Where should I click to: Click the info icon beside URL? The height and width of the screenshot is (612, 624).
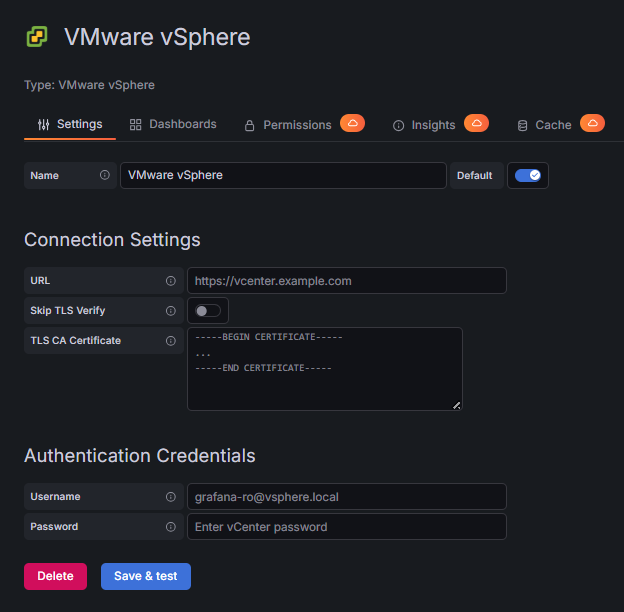click(x=171, y=281)
